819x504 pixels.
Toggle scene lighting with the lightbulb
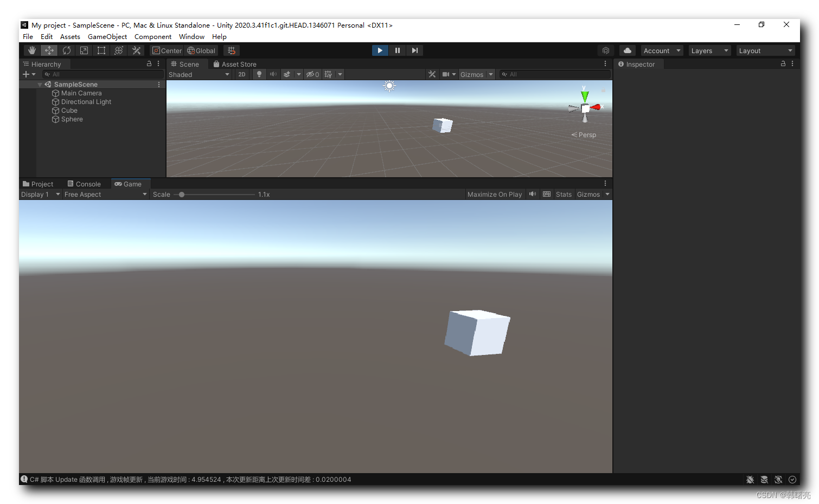(259, 74)
